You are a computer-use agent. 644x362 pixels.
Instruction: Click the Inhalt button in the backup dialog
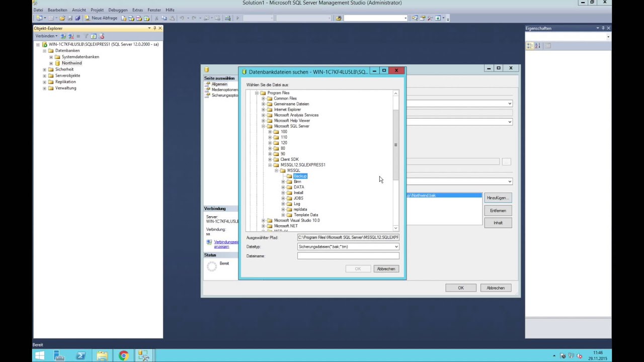498,223
